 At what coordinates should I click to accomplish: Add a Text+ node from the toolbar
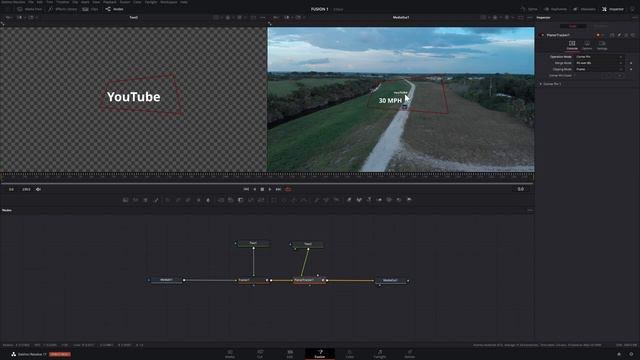point(146,200)
